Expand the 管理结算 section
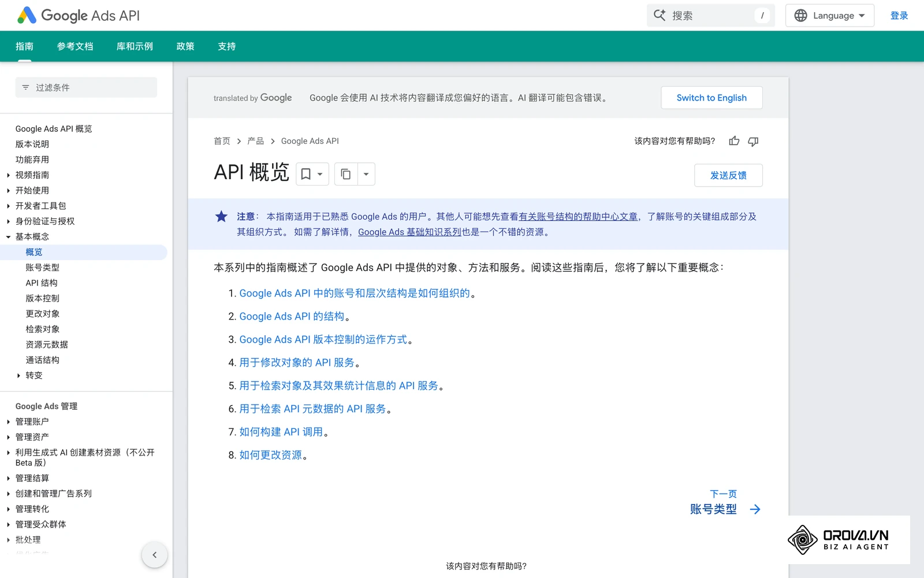 click(x=8, y=478)
